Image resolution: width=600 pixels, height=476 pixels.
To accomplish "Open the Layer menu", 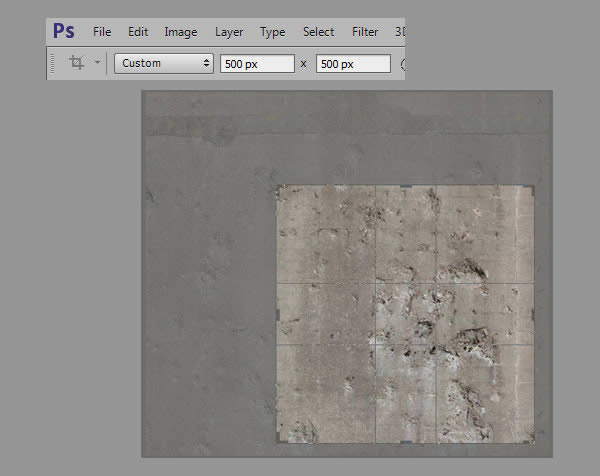I will 229,32.
